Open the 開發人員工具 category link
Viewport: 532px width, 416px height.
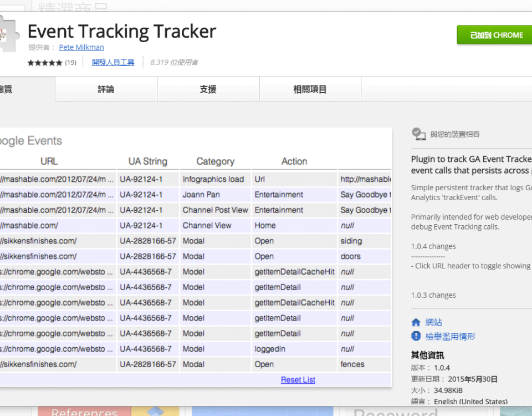coord(113,63)
